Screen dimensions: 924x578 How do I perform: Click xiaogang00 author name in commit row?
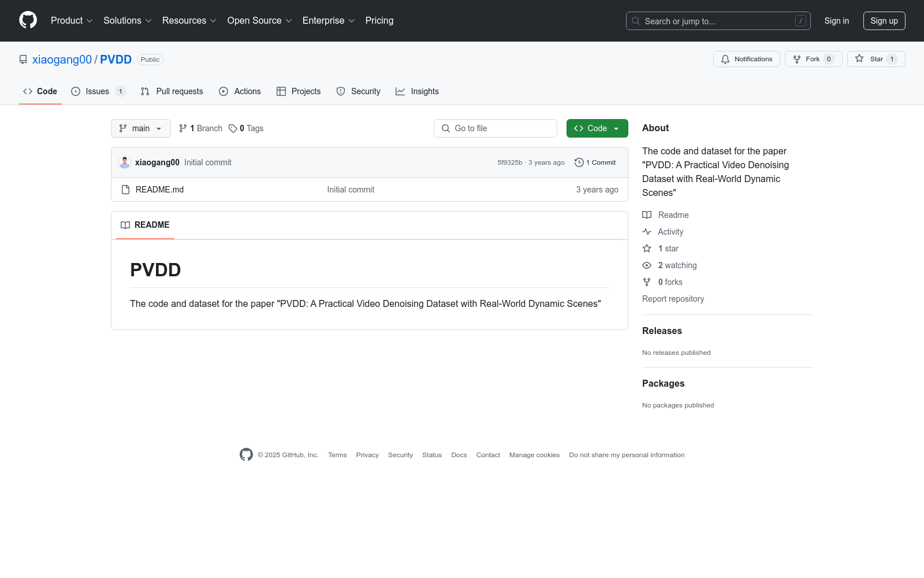(x=157, y=162)
